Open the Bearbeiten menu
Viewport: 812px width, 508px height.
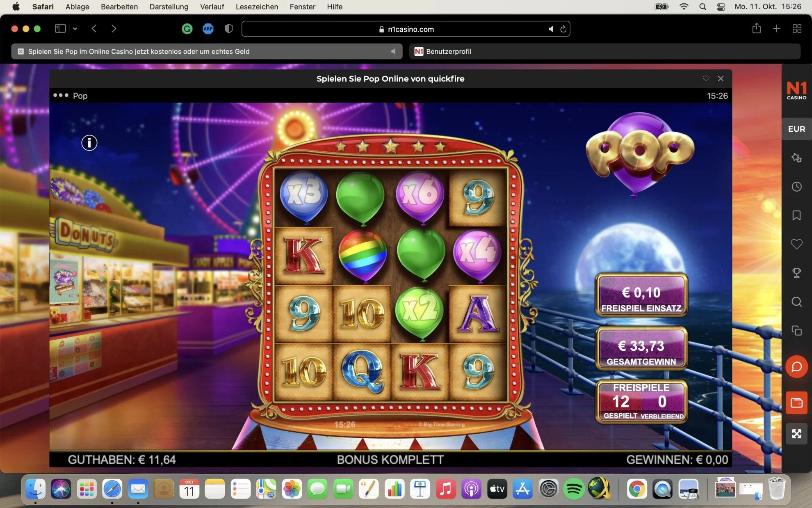pyautogui.click(x=119, y=7)
